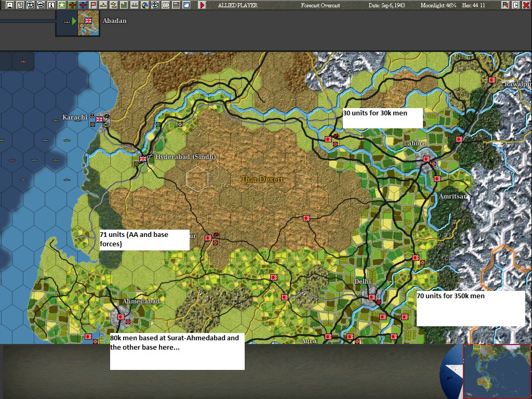
Task: Click the 'Abadan' label
Action: [115, 21]
